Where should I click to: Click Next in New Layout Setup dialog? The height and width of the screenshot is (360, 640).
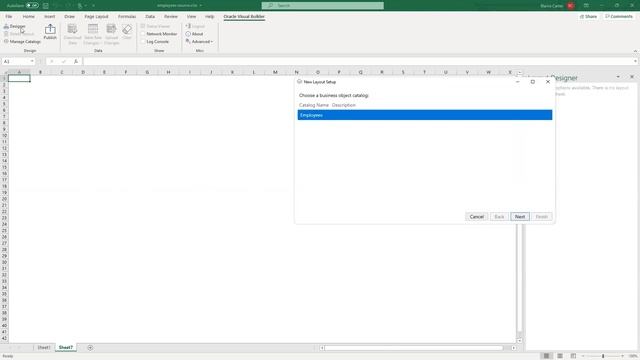pos(520,217)
